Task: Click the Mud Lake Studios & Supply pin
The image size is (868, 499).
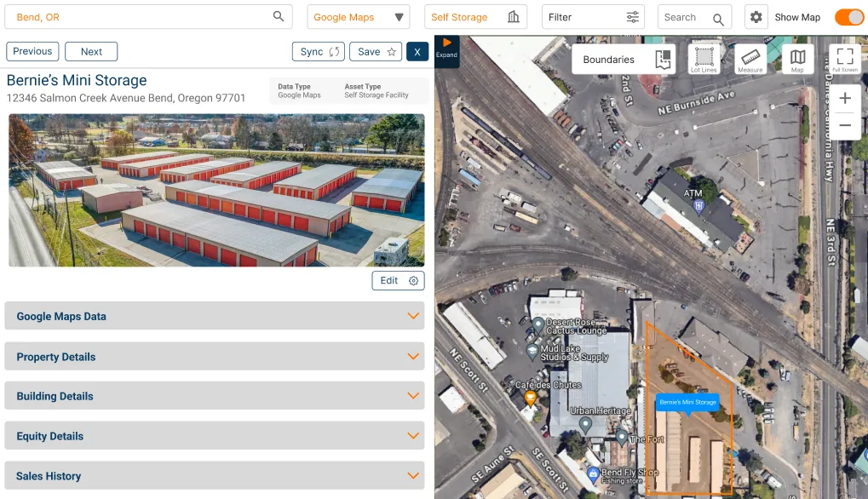Action: (x=532, y=352)
